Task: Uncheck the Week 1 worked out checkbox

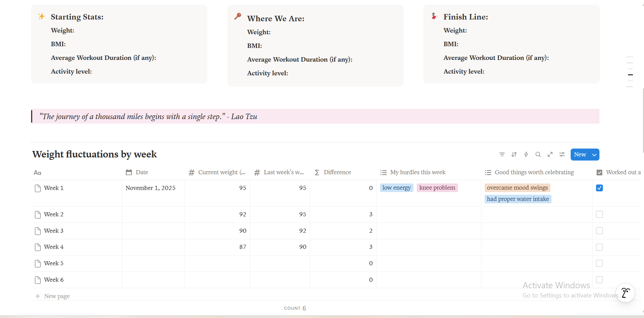Action: [x=599, y=188]
